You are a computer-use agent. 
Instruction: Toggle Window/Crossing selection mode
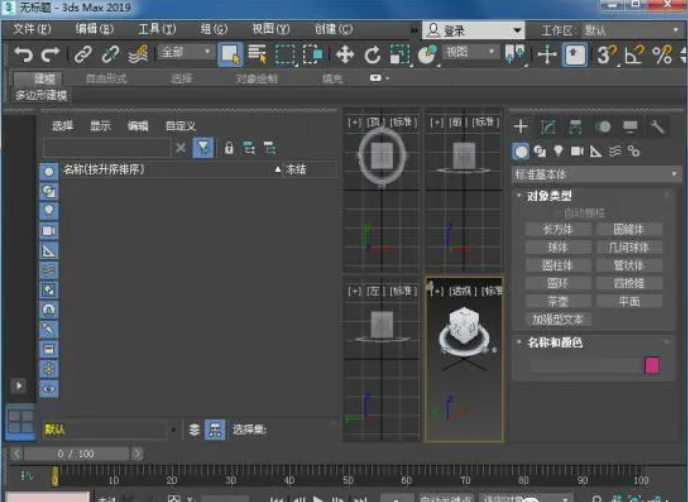click(x=312, y=55)
